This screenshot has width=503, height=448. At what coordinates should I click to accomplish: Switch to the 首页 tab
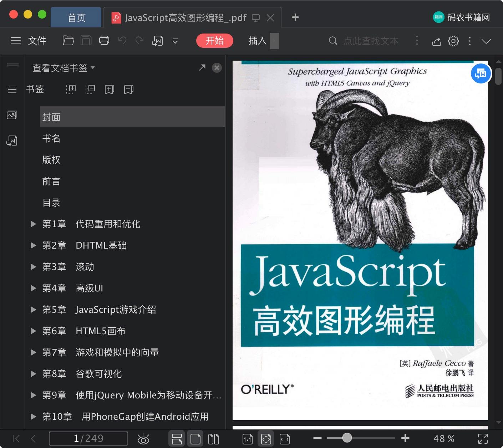coord(76,17)
